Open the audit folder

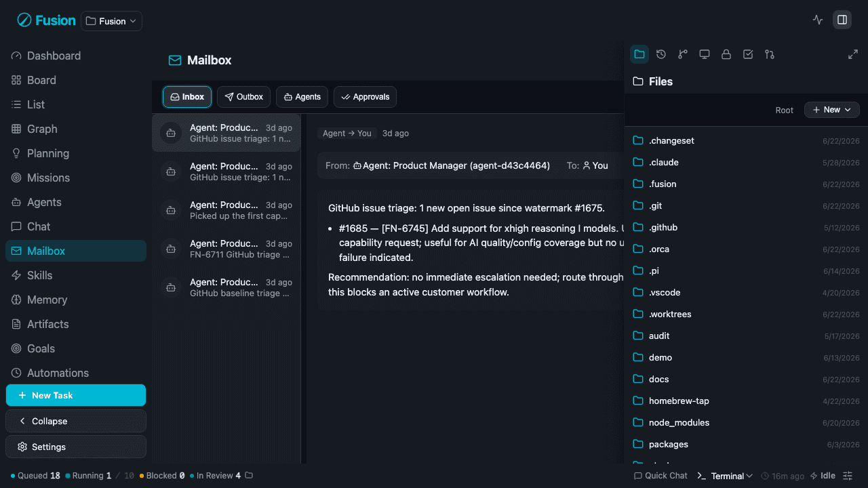(x=746, y=335)
